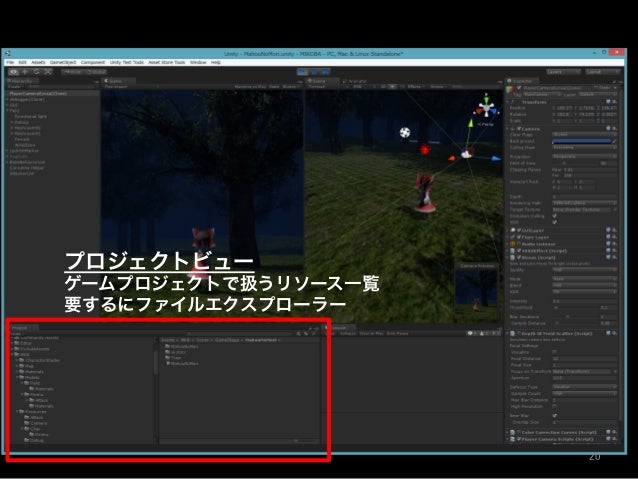The width and height of the screenshot is (638, 479).
Task: Open the GameObject menu
Action: click(x=63, y=62)
